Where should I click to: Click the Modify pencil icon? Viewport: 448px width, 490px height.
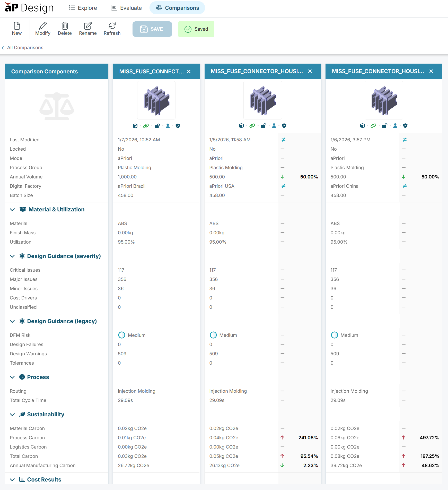click(43, 26)
